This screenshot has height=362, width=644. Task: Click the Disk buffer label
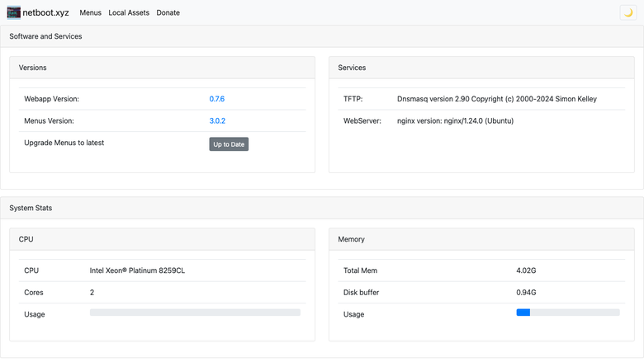point(361,293)
